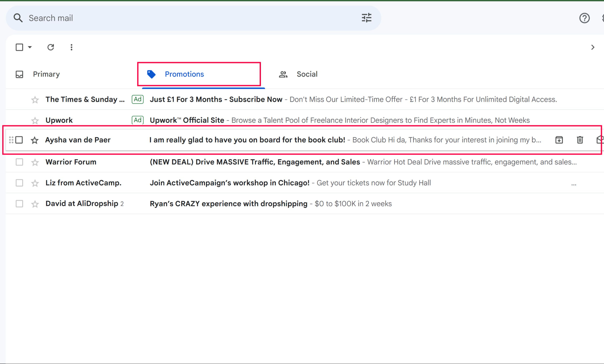Switch to the Social tab

[307, 74]
